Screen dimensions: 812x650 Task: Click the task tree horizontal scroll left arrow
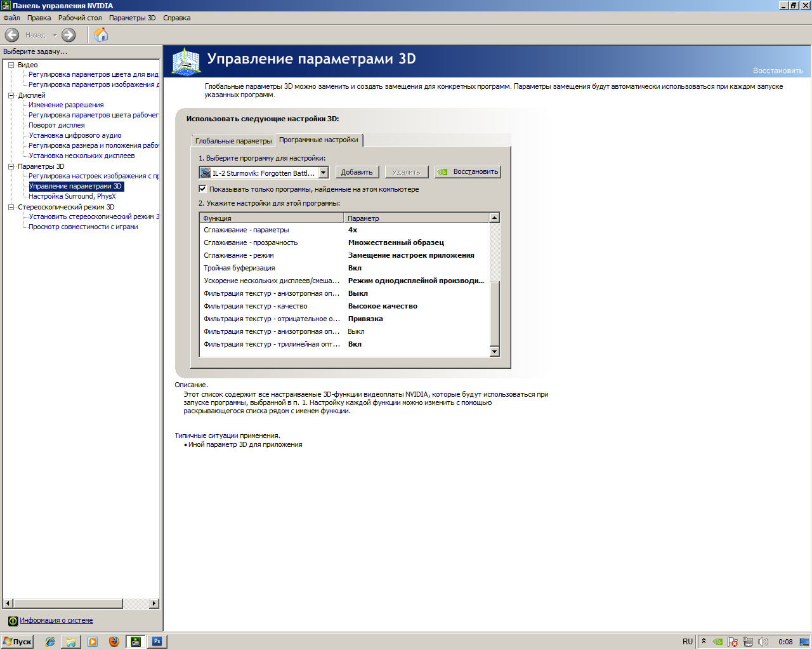pos(8,604)
